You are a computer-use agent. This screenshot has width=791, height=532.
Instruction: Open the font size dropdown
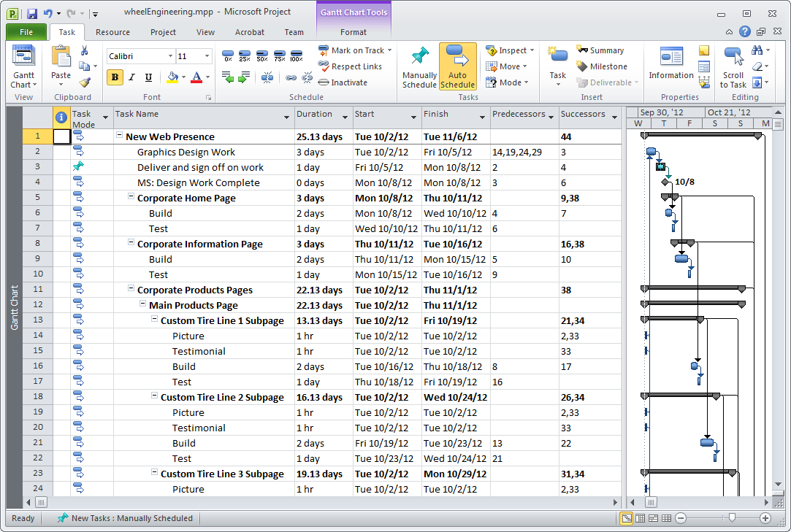click(x=207, y=56)
